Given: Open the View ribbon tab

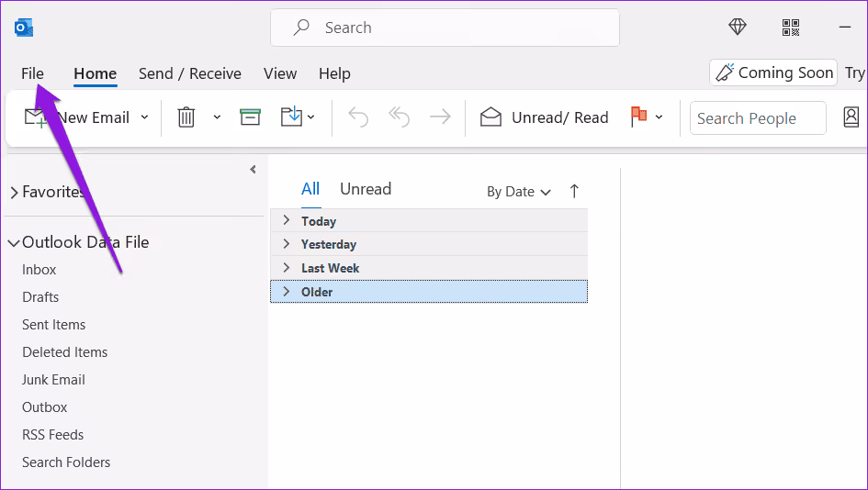Looking at the screenshot, I should point(280,73).
